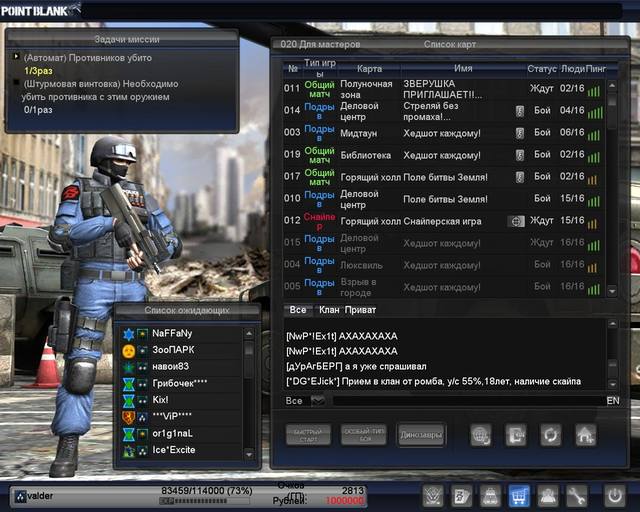Open the server selection globe icon
The width and height of the screenshot is (640, 512).
click(x=480, y=435)
